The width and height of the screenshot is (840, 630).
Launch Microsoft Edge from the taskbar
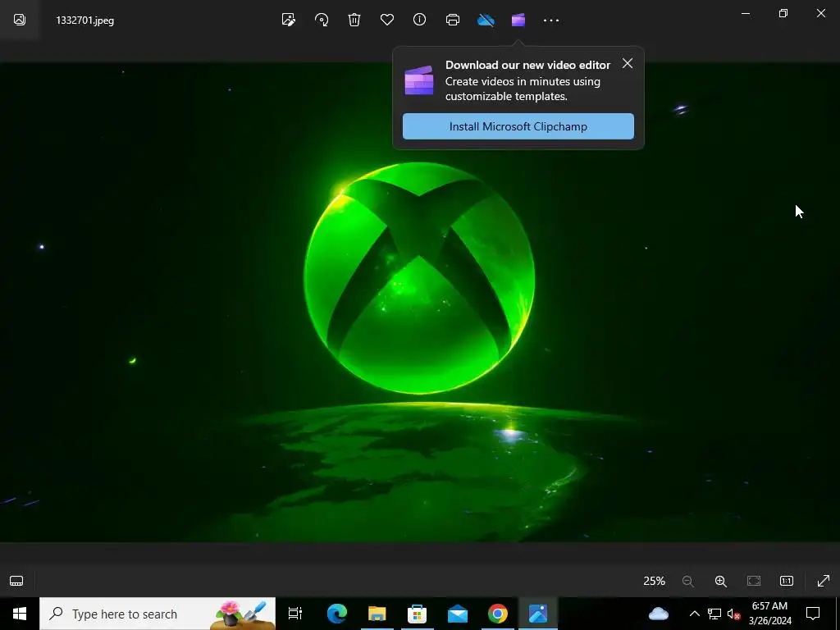point(337,614)
